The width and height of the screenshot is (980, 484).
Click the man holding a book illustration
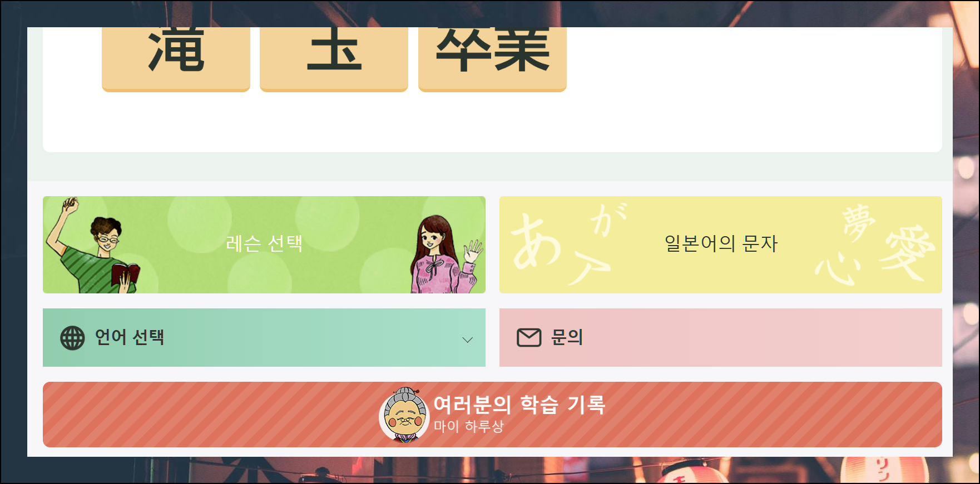93,245
